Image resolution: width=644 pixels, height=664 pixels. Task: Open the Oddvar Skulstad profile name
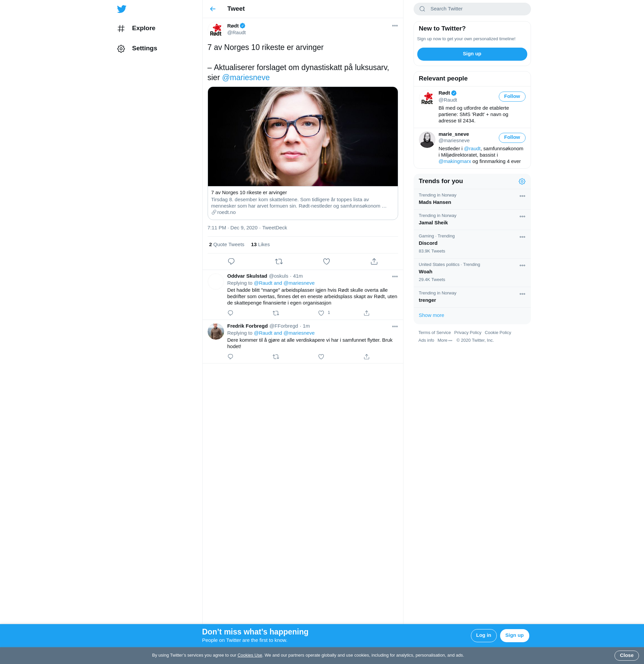[247, 276]
